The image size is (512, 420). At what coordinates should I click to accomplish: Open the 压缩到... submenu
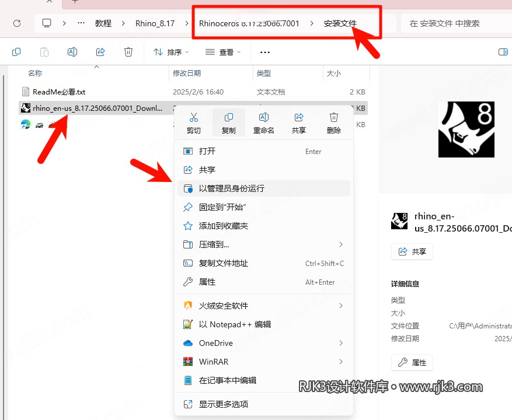[x=264, y=244]
